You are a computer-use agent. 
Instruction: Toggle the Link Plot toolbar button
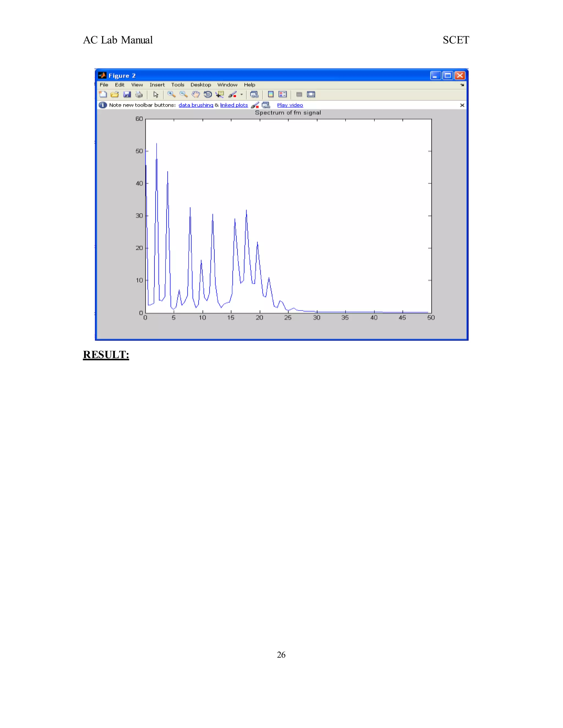pyautogui.click(x=255, y=95)
